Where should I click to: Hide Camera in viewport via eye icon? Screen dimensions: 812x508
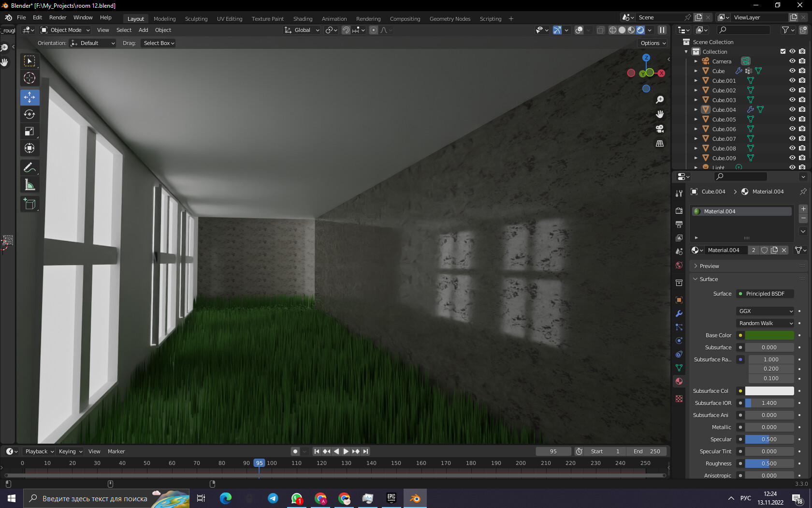tap(792, 61)
